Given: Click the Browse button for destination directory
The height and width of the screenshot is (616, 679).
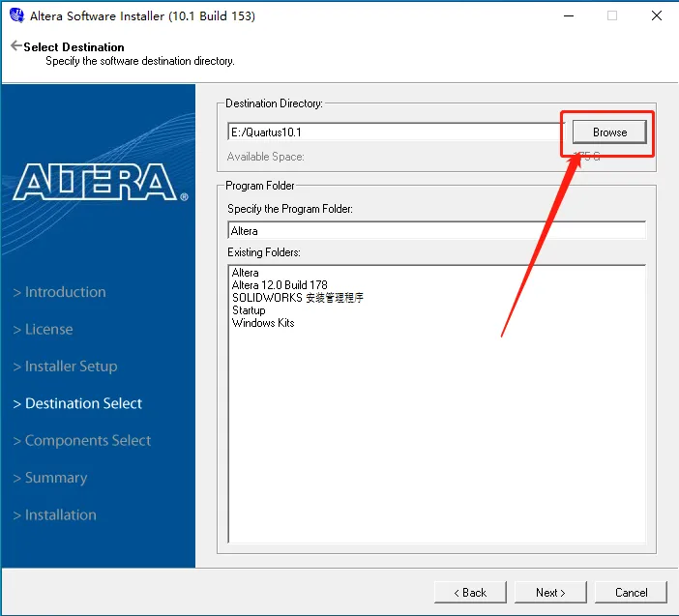Looking at the screenshot, I should [x=609, y=132].
